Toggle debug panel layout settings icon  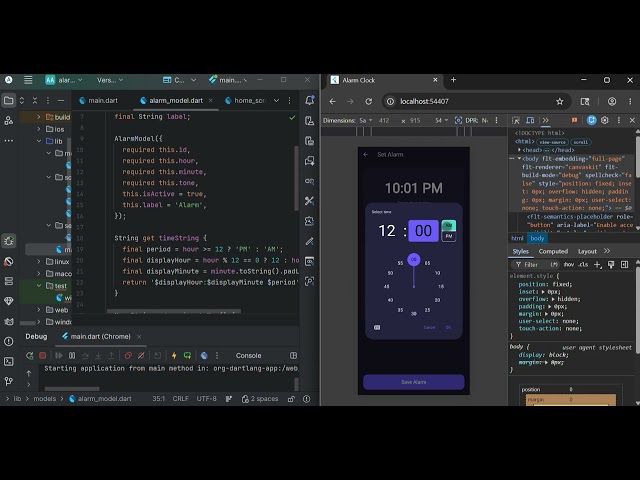pyautogui.click(x=293, y=356)
